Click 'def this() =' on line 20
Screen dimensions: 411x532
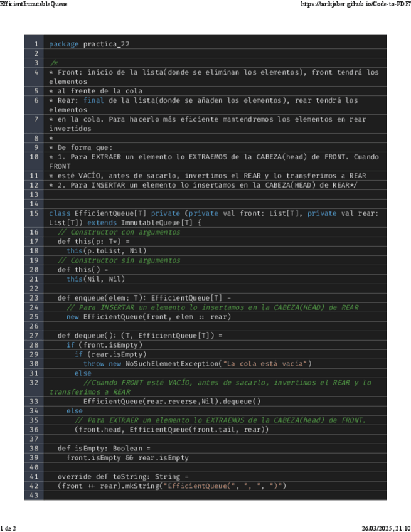point(83,270)
